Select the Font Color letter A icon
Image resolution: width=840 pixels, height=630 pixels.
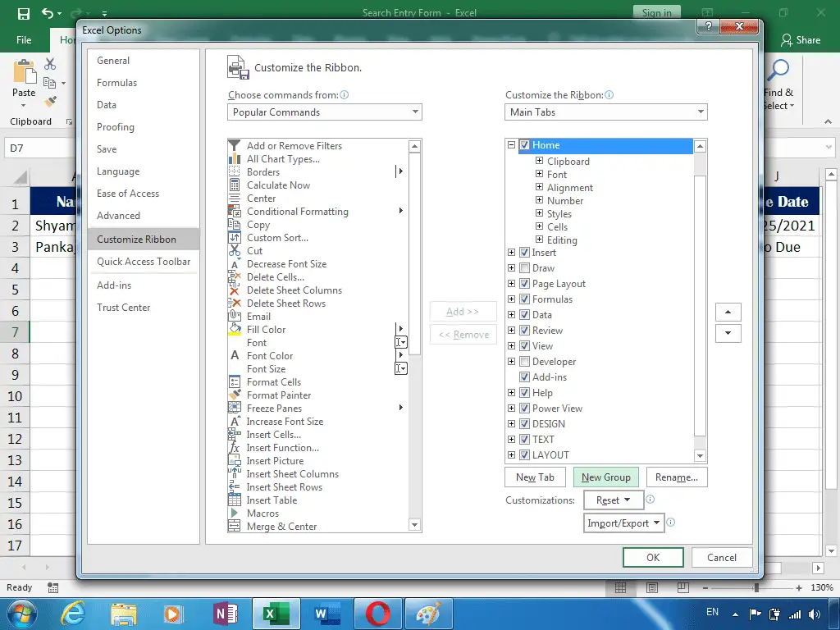pyautogui.click(x=234, y=355)
